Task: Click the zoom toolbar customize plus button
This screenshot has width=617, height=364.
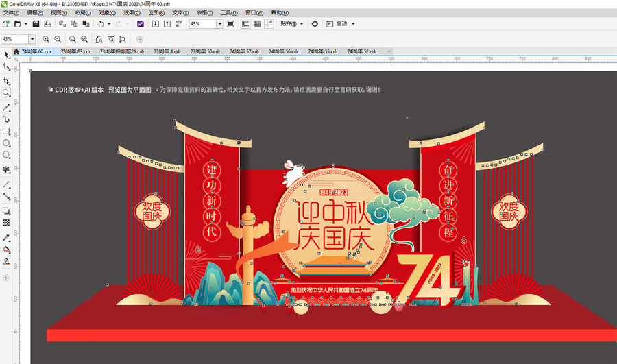Action: coord(140,39)
